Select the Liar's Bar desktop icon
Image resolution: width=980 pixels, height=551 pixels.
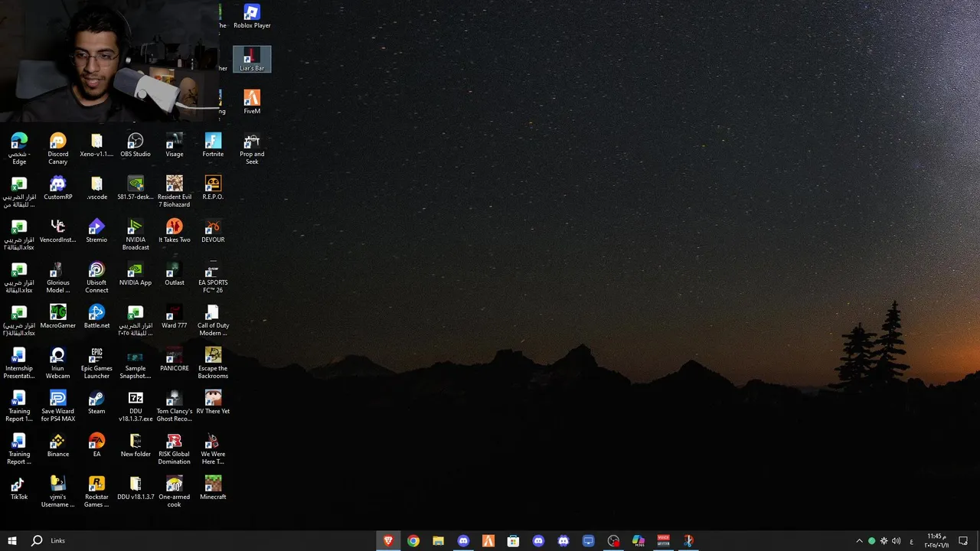tap(252, 59)
